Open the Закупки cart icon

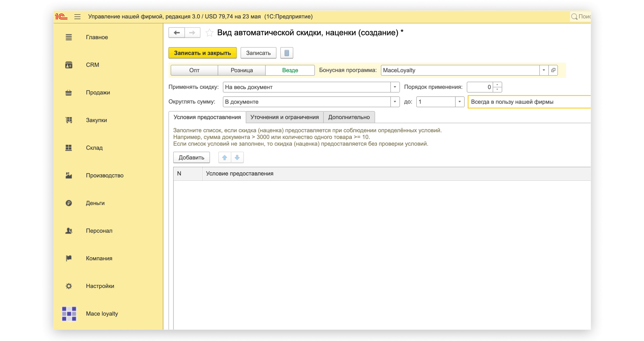[69, 120]
